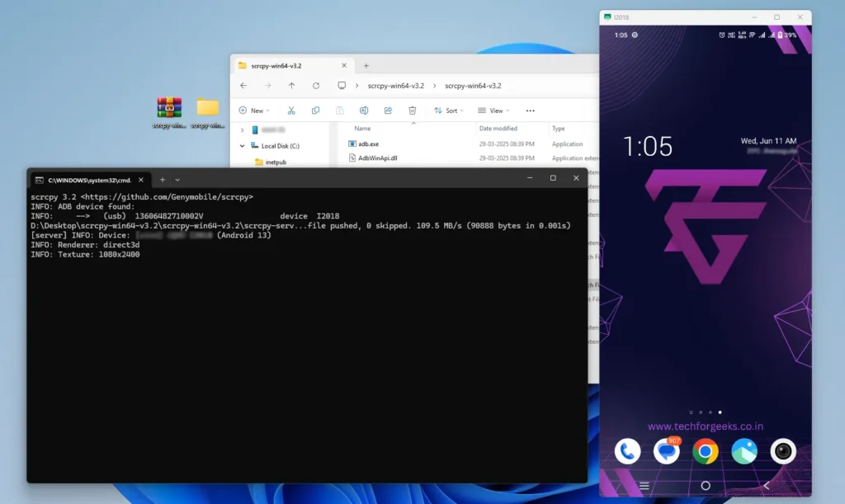Refresh the File Explorer folder view
The image size is (845, 504).
point(316,86)
